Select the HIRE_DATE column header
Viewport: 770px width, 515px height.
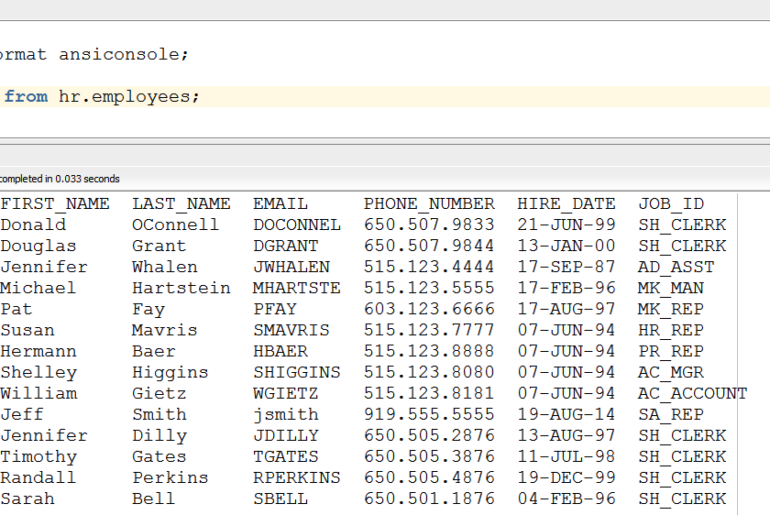pos(566,204)
